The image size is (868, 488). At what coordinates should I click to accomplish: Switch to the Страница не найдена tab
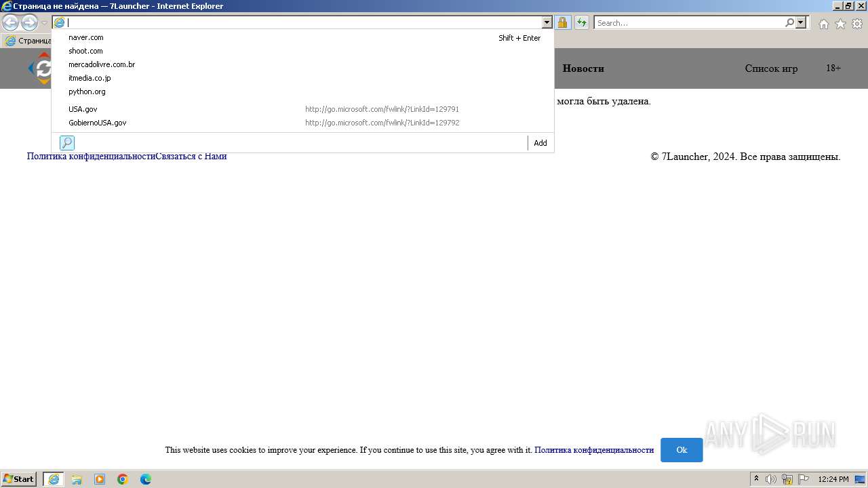[x=27, y=41]
